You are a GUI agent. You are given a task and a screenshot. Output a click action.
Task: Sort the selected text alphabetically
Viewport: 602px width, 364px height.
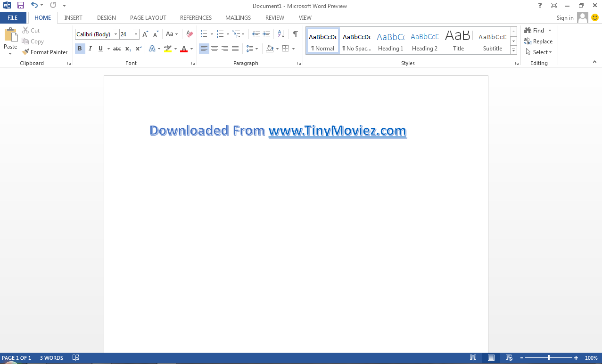(x=280, y=34)
